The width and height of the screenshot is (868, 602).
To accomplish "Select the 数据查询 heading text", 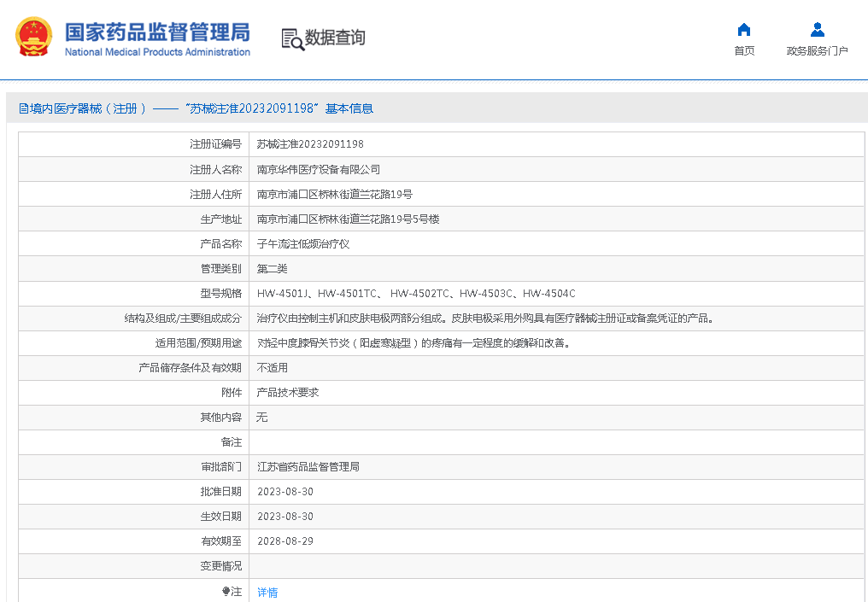I will (x=335, y=38).
